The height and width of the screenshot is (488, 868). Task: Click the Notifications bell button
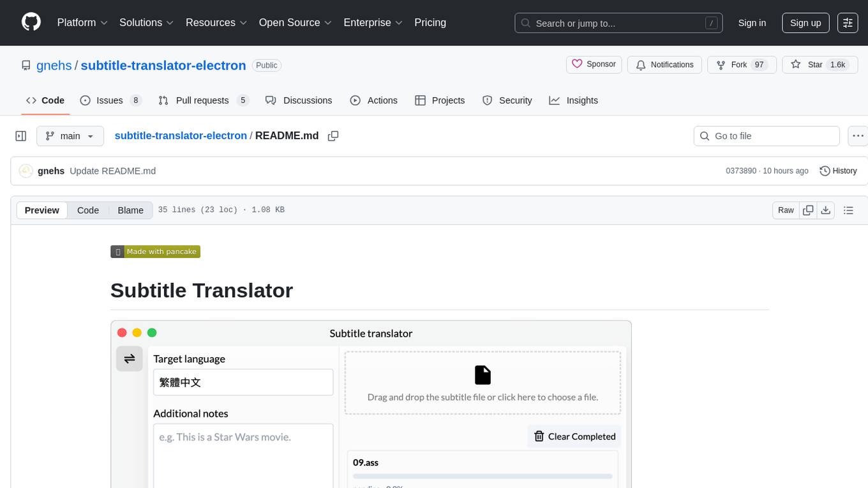coord(664,65)
